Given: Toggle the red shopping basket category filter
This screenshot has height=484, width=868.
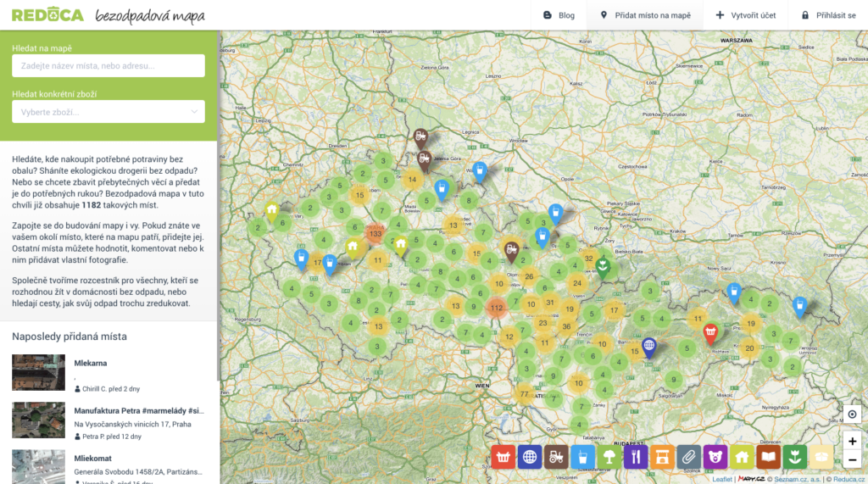Looking at the screenshot, I should point(504,458).
